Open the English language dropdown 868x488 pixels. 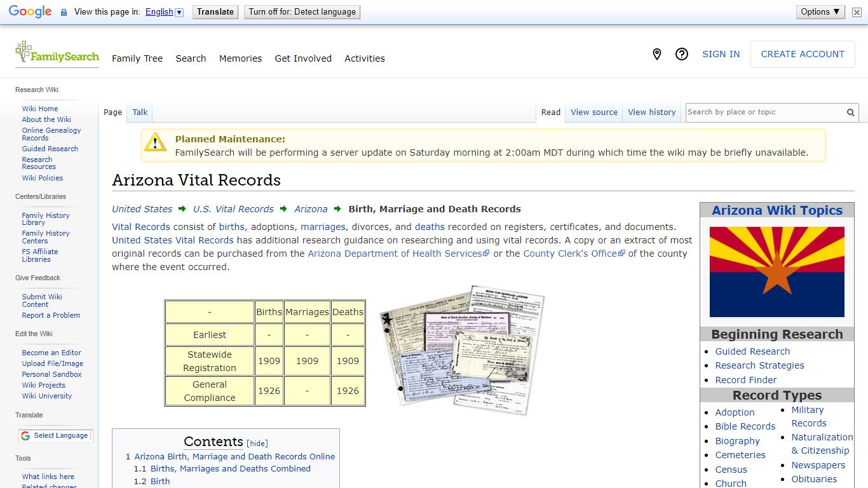[164, 12]
